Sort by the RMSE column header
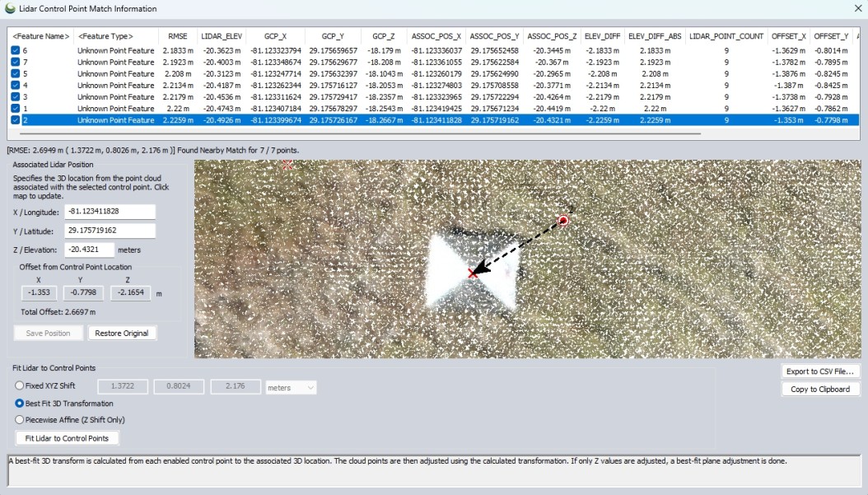This screenshot has height=495, width=868. coord(178,36)
